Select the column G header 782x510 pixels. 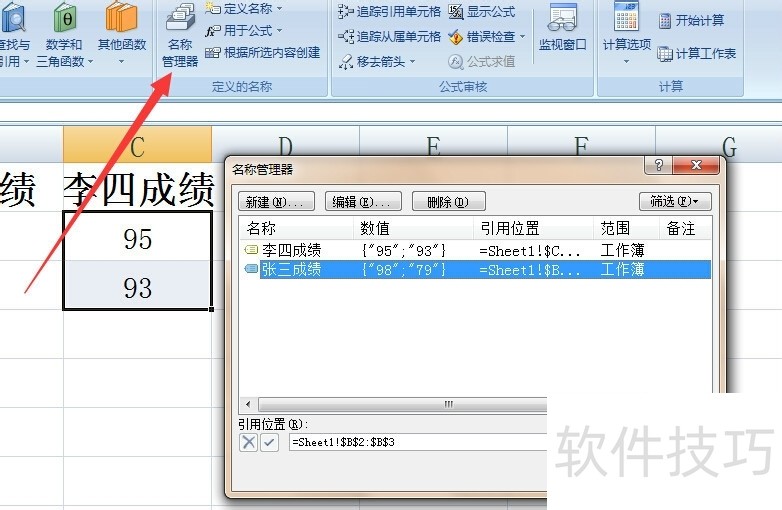[719, 145]
